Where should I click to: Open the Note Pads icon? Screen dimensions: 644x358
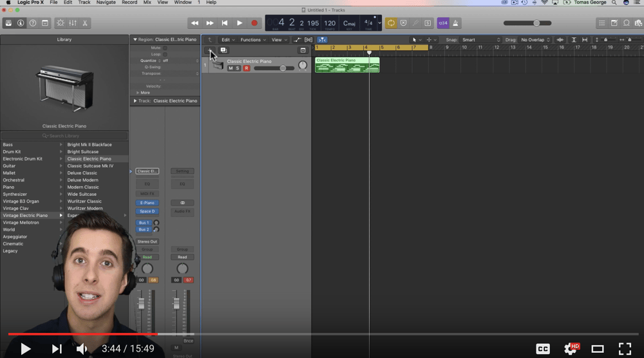[x=614, y=23]
